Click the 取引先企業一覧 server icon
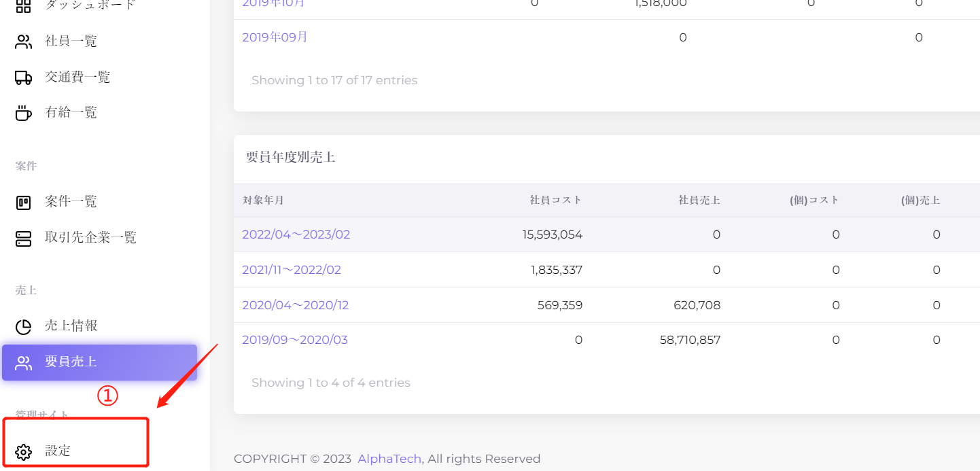Image resolution: width=980 pixels, height=471 pixels. point(23,239)
